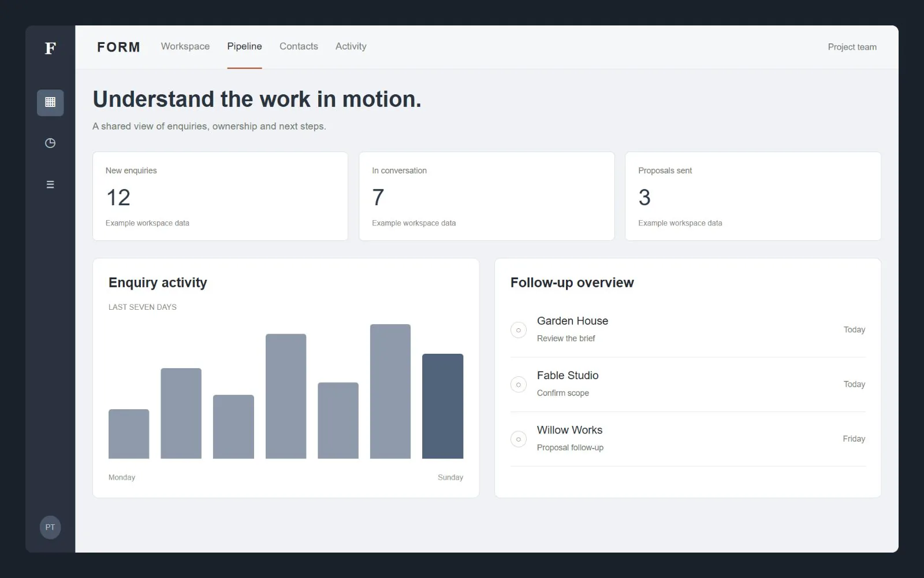
Task: Click Today beside Garden House
Action: [854, 329]
